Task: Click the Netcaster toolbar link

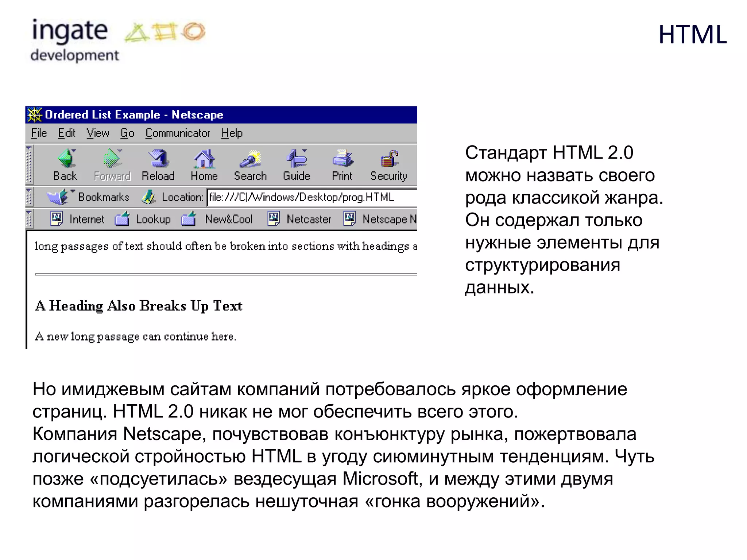Action: [309, 219]
